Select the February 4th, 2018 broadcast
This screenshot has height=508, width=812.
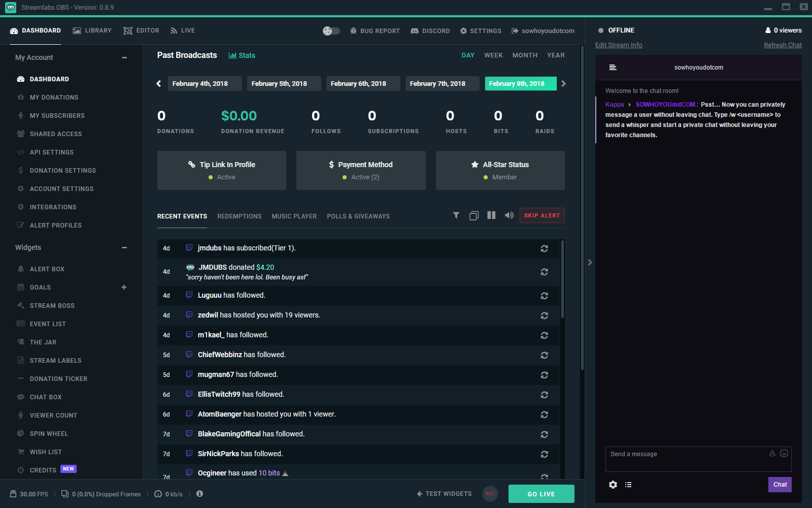pyautogui.click(x=205, y=84)
